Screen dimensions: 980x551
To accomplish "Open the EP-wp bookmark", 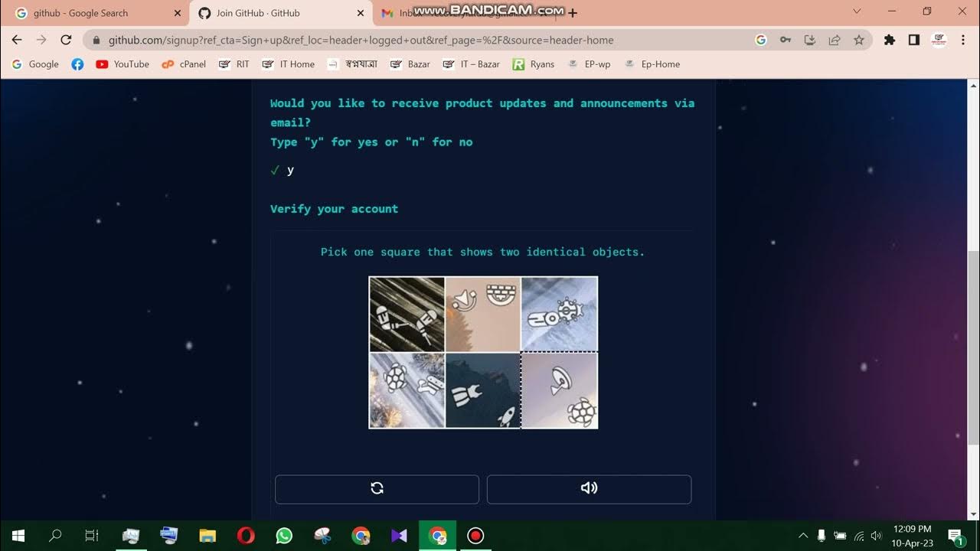I will pos(589,64).
